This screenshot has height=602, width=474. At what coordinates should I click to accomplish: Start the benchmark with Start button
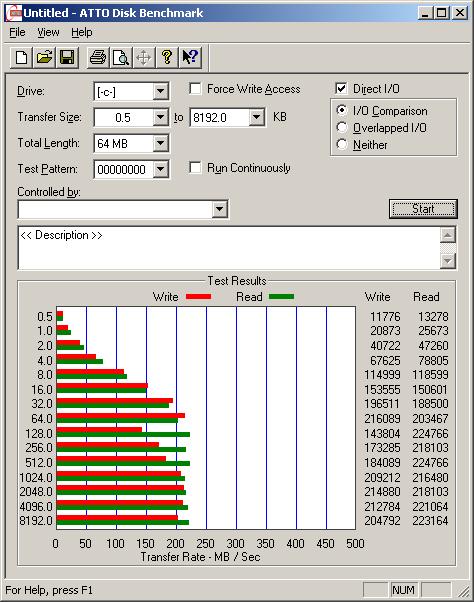click(x=423, y=209)
